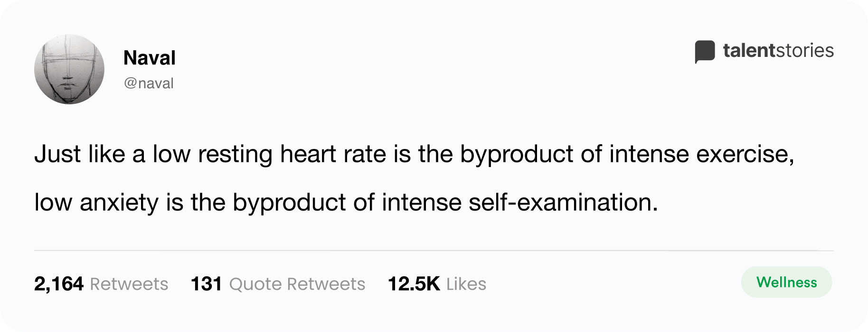The width and height of the screenshot is (868, 332).
Task: Open the gray Likes label
Action: (466, 284)
